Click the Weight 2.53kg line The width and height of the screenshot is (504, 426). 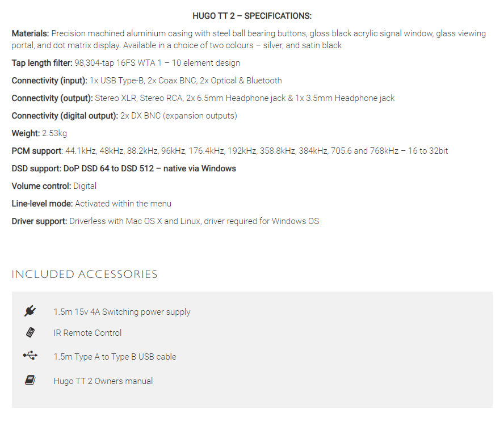[39, 133]
